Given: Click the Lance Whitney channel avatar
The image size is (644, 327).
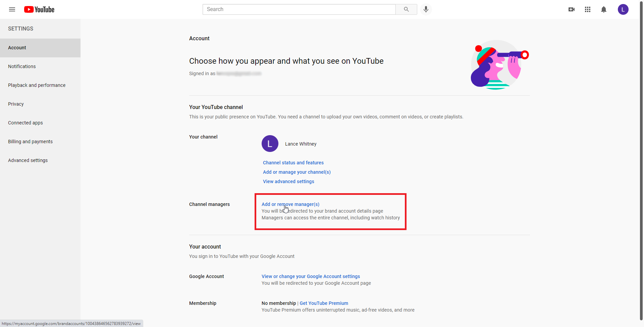Looking at the screenshot, I should pos(270,144).
